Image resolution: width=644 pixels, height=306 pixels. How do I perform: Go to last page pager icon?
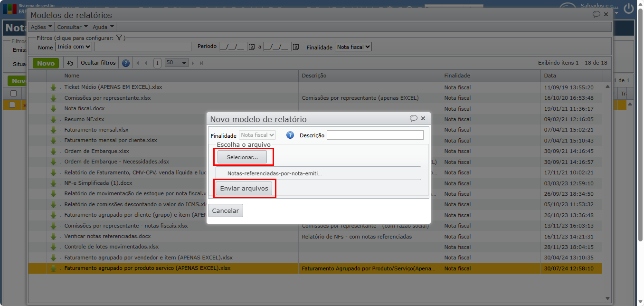pos(201,63)
